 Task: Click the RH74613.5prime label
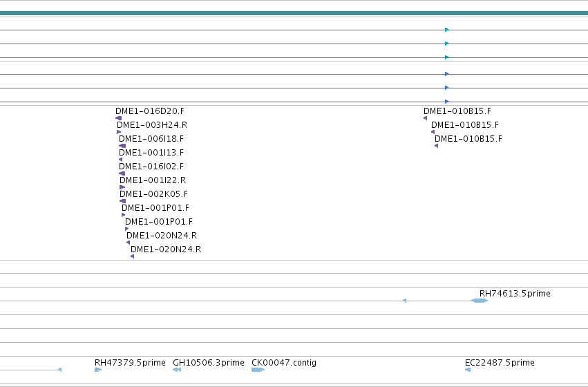point(515,294)
